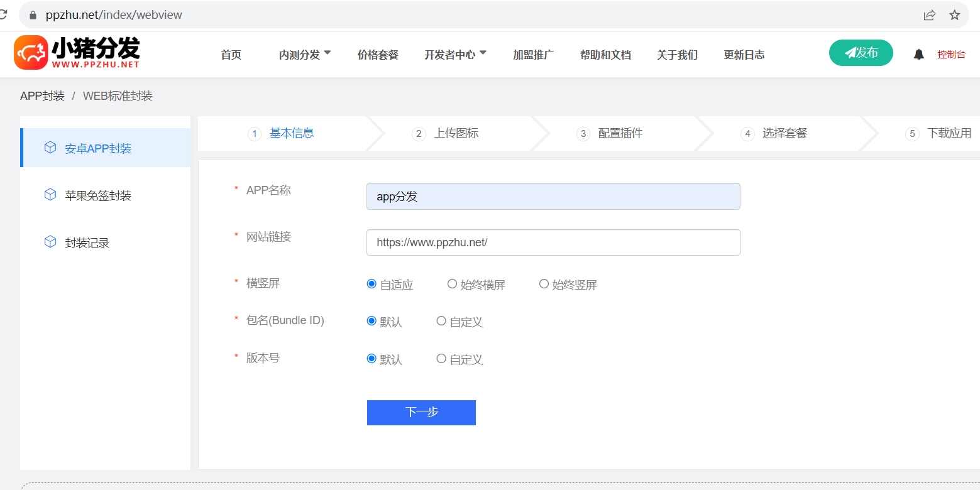Image resolution: width=980 pixels, height=490 pixels.
Task: Click the 小猪分发 logo
Action: click(75, 53)
